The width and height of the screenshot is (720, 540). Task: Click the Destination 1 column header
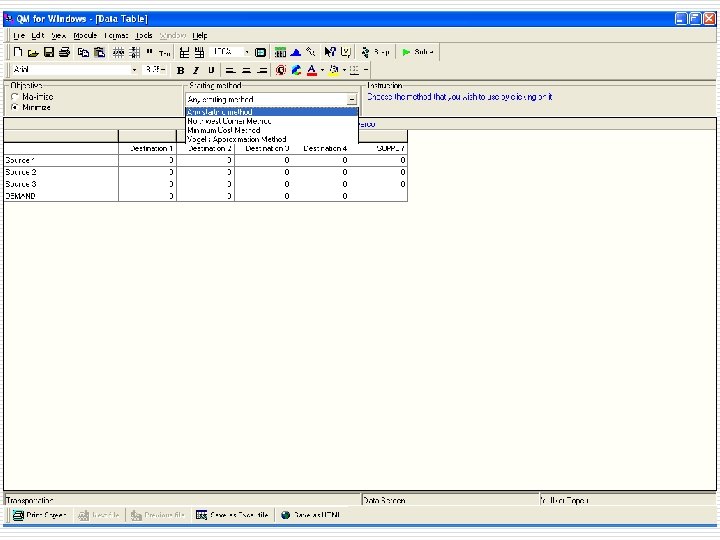point(147,149)
